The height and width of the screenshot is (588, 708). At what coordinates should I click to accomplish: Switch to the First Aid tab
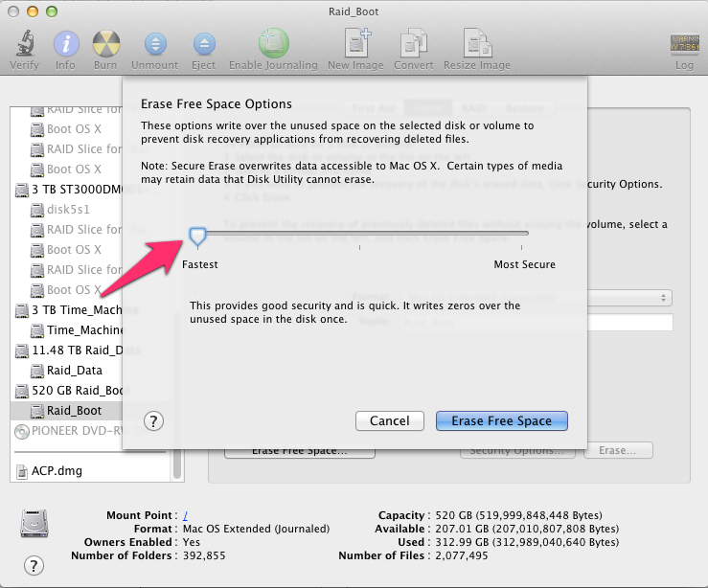pos(374,108)
